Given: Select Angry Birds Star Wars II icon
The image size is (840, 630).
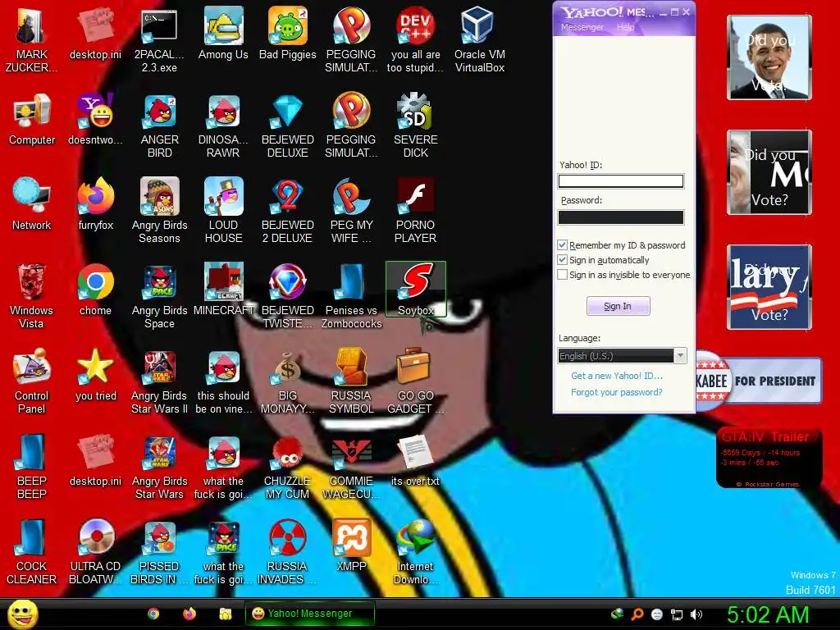Looking at the screenshot, I should [160, 381].
